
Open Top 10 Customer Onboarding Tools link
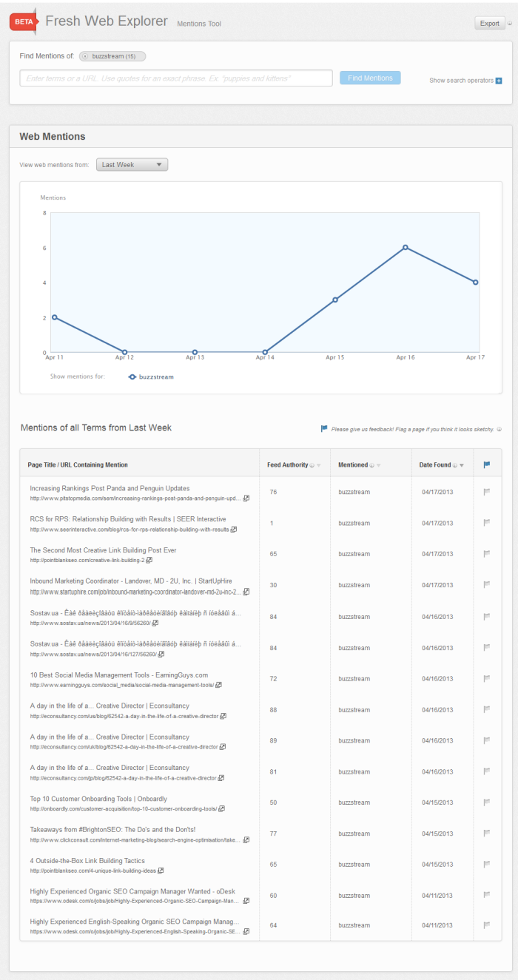click(98, 799)
